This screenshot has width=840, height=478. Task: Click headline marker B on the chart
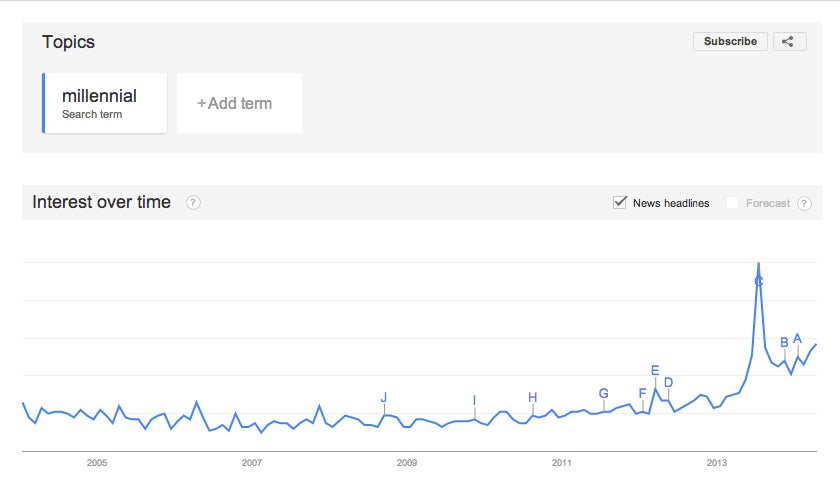[x=784, y=342]
